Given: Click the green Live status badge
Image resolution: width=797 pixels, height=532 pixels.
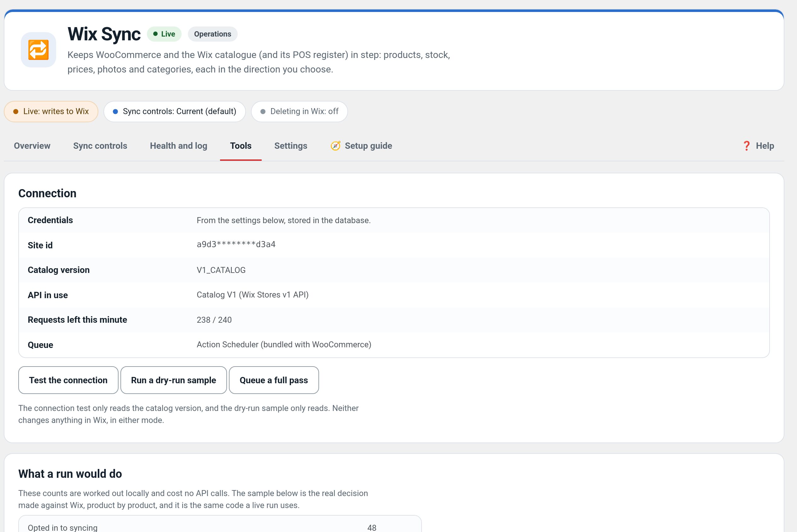Looking at the screenshot, I should [x=164, y=34].
